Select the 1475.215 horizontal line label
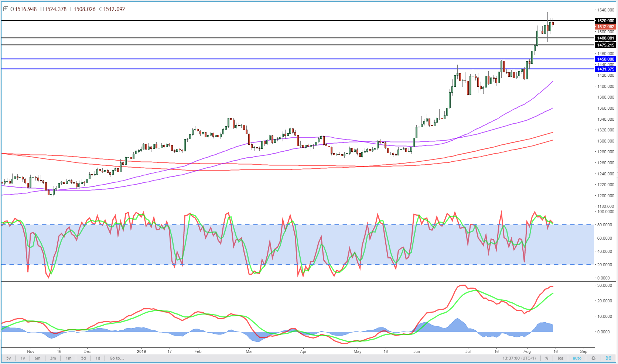Image resolution: width=618 pixels, height=364 pixels. [x=605, y=45]
